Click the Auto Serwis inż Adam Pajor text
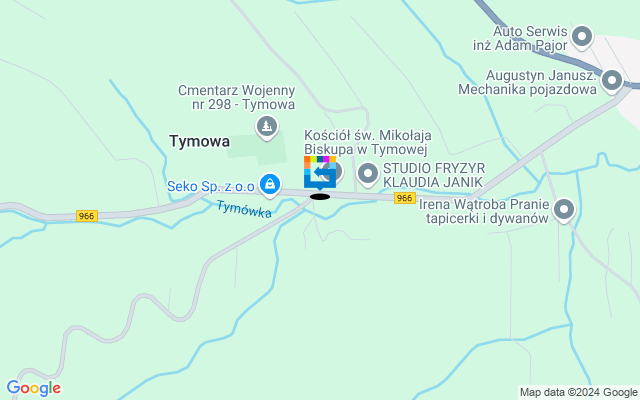Image resolution: width=640 pixels, height=400 pixels. point(520,38)
